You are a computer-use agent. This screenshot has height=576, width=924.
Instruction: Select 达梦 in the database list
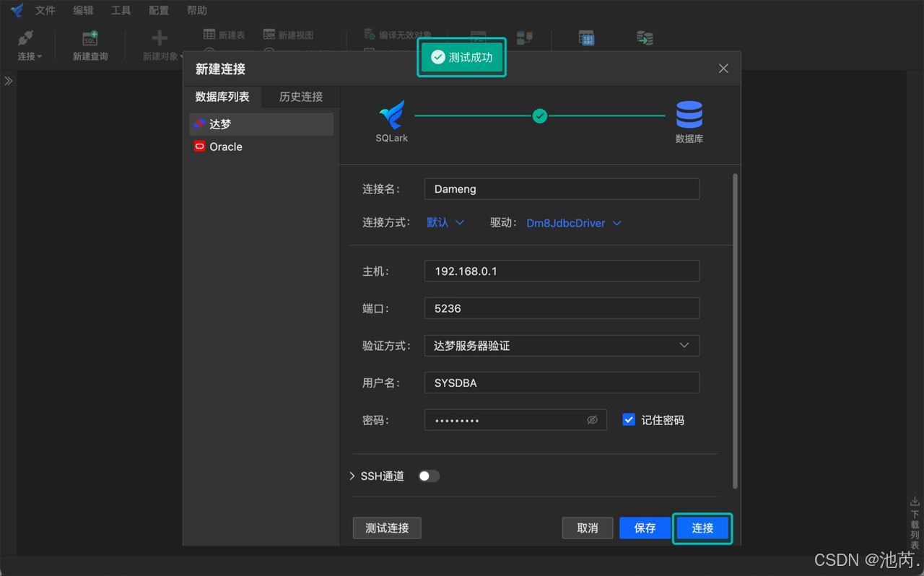261,124
